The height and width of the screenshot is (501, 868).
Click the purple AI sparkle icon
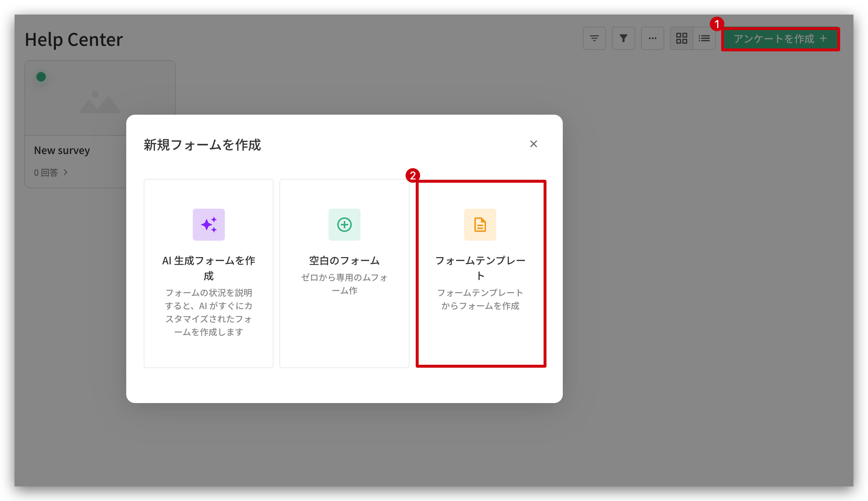point(208,224)
